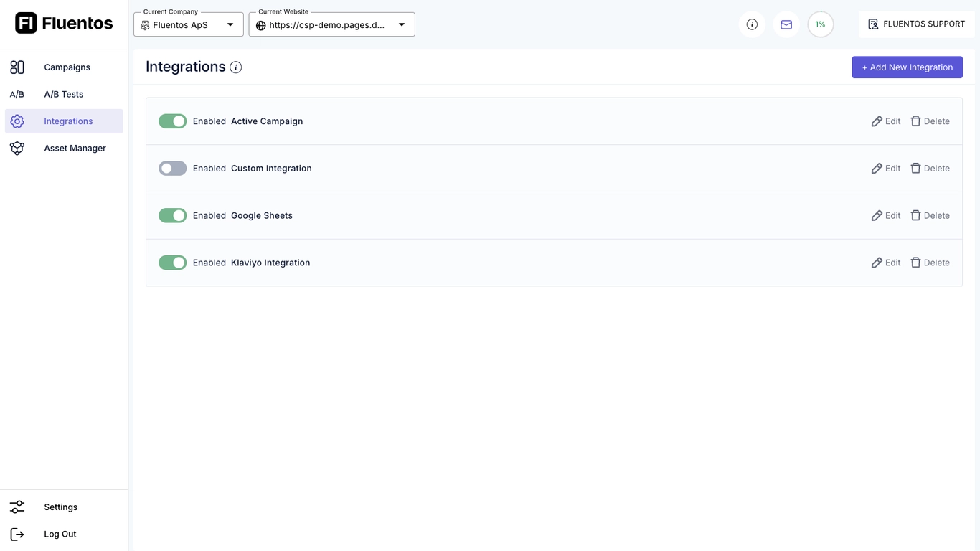Click the Settings sliders icon

point(17,507)
